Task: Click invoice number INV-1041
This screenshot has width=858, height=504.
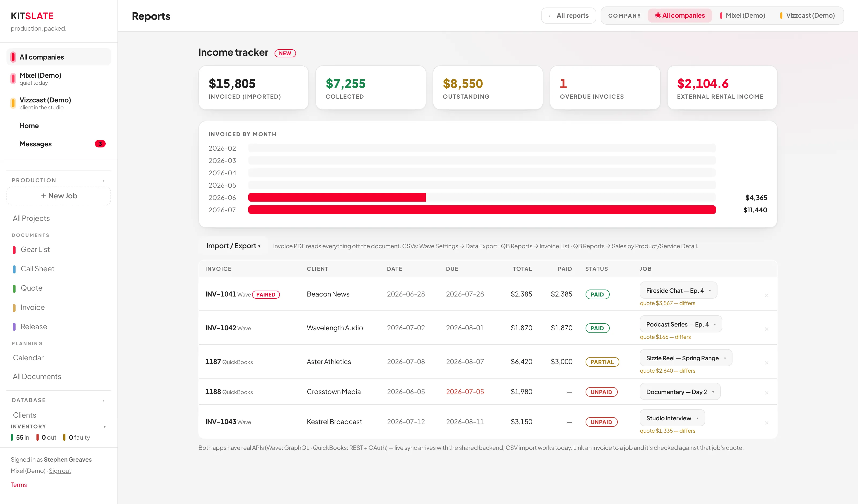Action: [220, 294]
